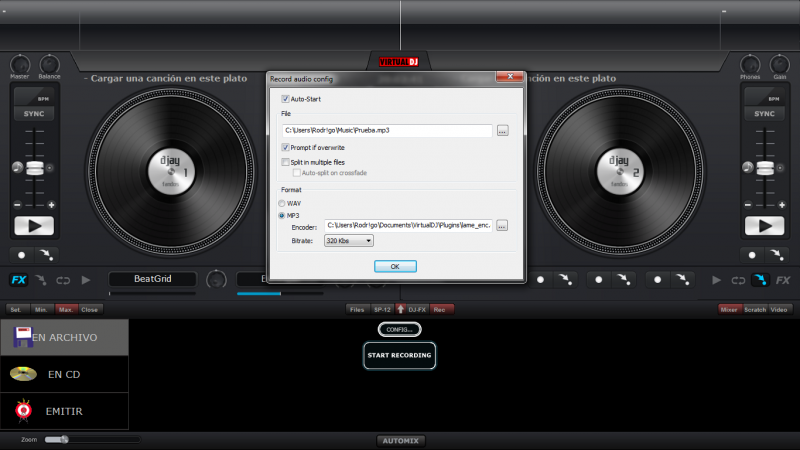Click the right deck loop icon
The image size is (800, 450).
tap(738, 280)
